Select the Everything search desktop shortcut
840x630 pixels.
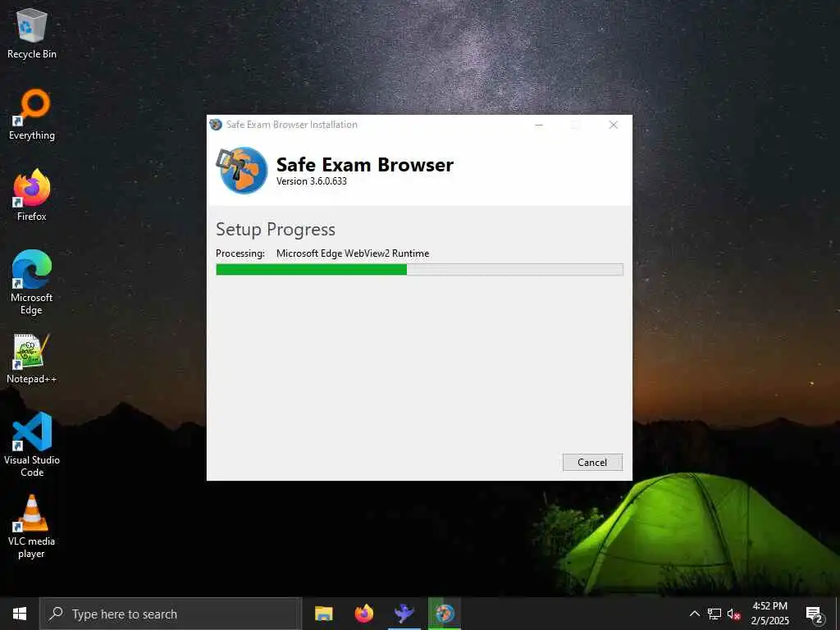[32, 115]
